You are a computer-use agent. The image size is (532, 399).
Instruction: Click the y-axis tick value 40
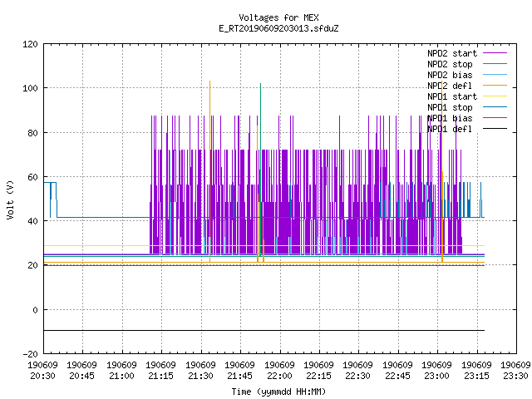pyautogui.click(x=32, y=221)
